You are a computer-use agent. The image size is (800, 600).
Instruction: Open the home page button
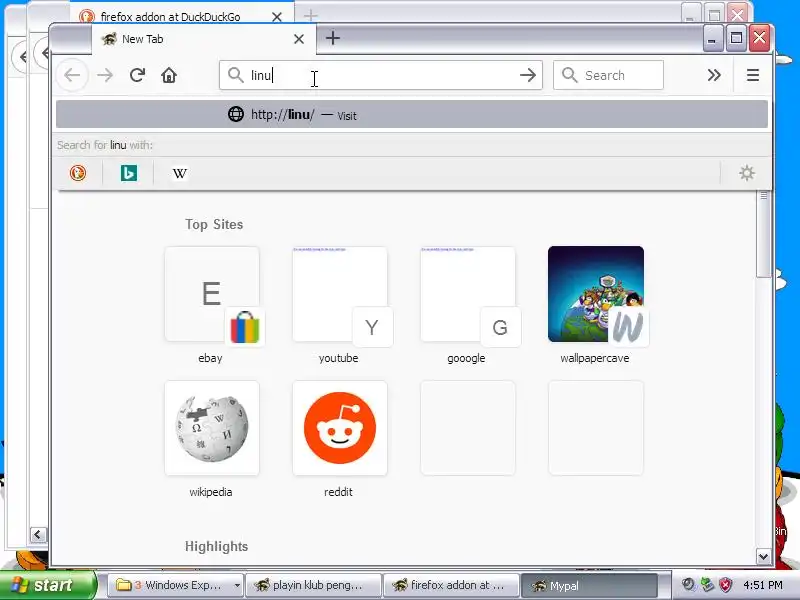coord(169,76)
